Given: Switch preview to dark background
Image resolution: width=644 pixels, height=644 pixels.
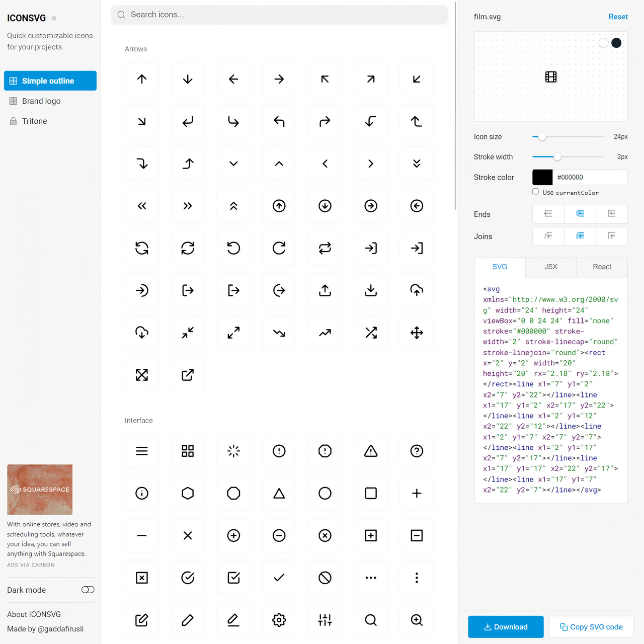Looking at the screenshot, I should click(616, 43).
